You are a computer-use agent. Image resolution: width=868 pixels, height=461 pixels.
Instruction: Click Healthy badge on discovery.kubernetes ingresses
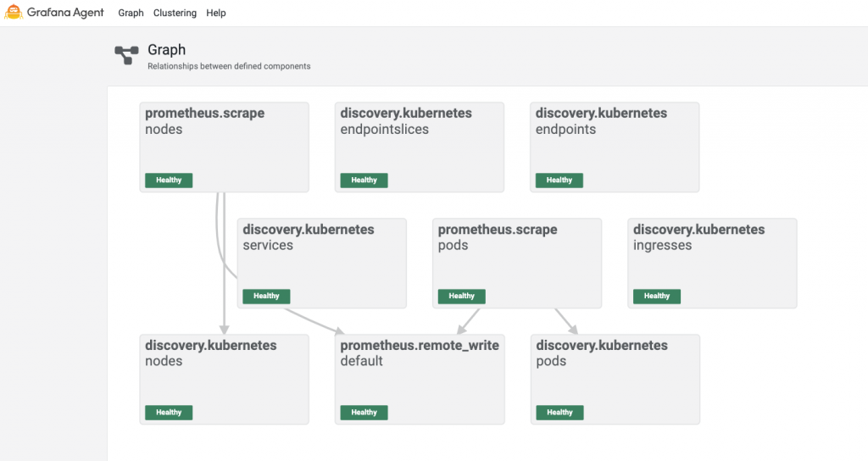657,297
